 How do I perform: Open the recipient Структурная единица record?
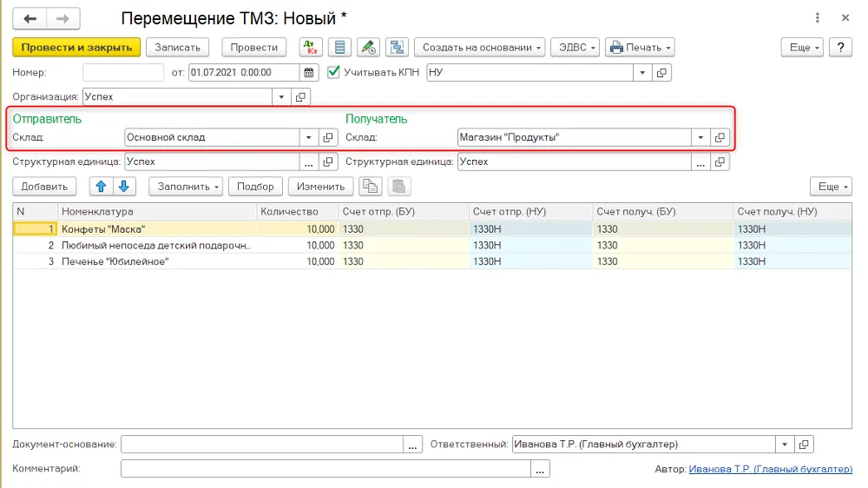[x=720, y=162]
